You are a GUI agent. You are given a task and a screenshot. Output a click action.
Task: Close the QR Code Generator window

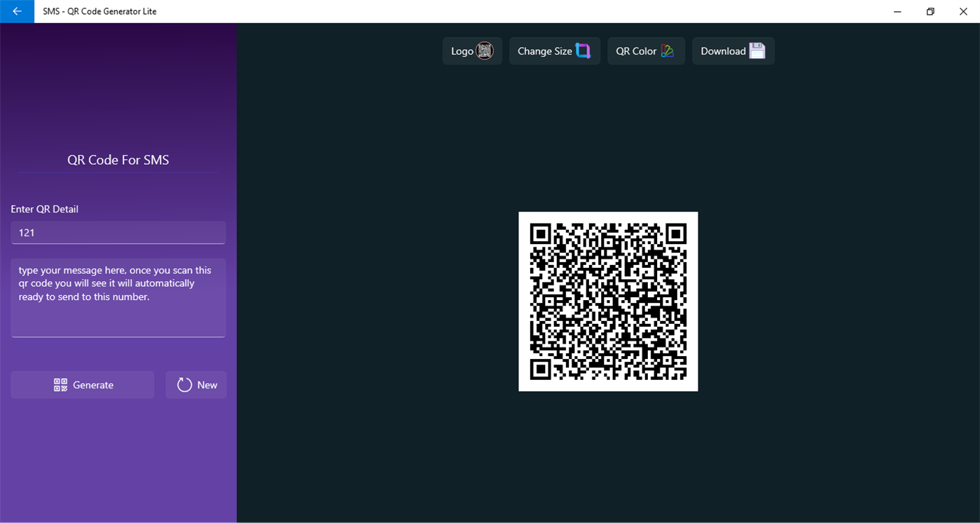tap(963, 11)
